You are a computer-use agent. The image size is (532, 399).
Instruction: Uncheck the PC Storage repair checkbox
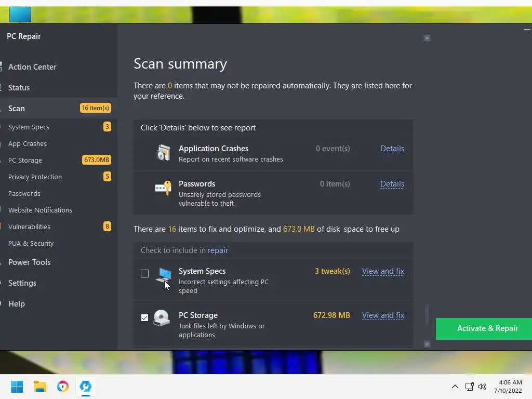pos(144,317)
